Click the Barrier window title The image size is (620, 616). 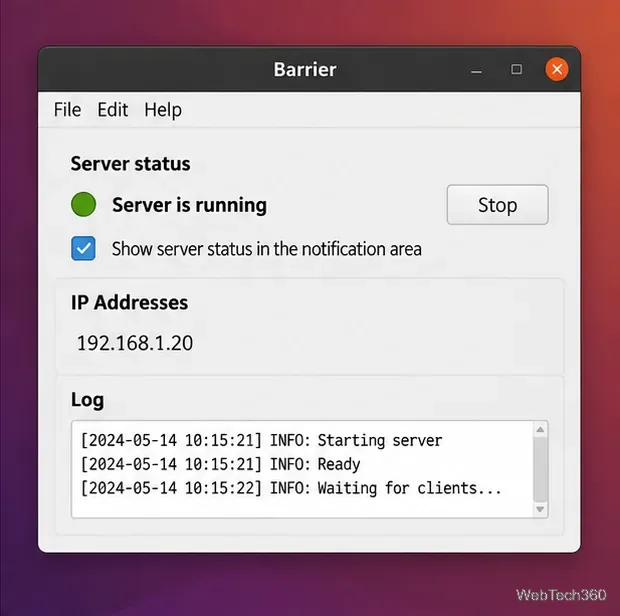point(305,70)
